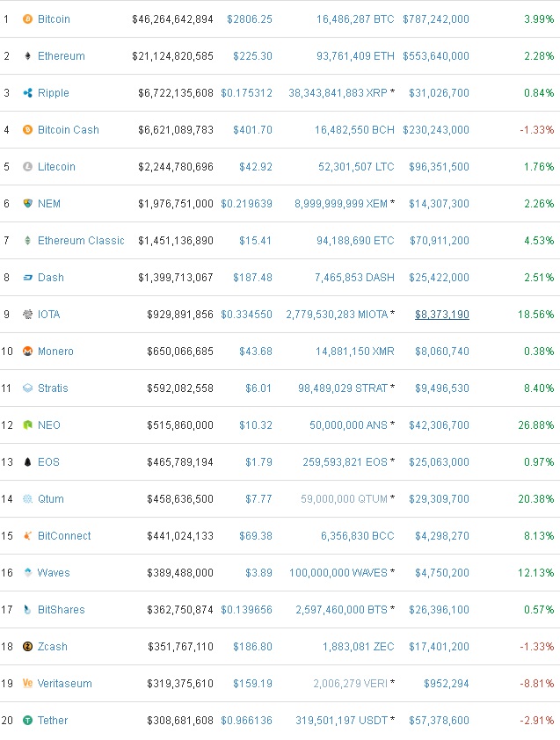Click Bitcoin supply 16,486,287 BTC
560x740 pixels.
(355, 18)
